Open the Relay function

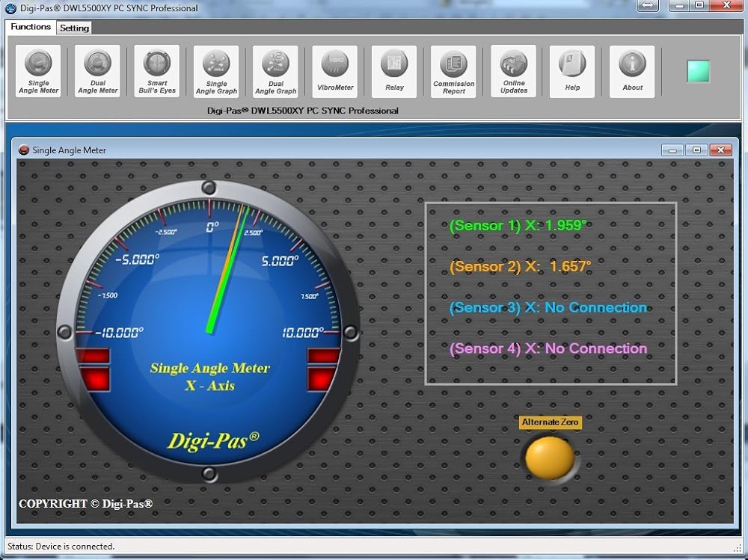click(394, 72)
